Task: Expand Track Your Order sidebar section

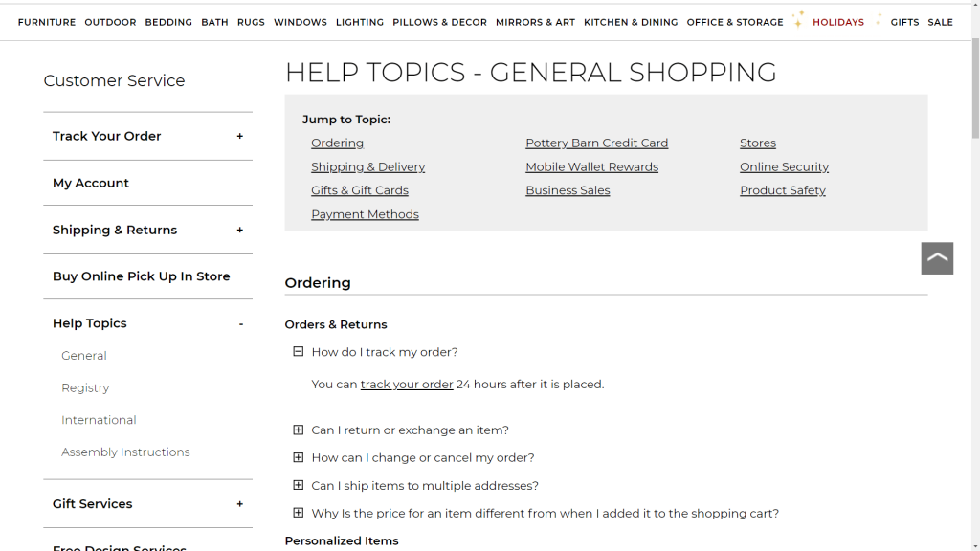Action: pyautogui.click(x=239, y=136)
